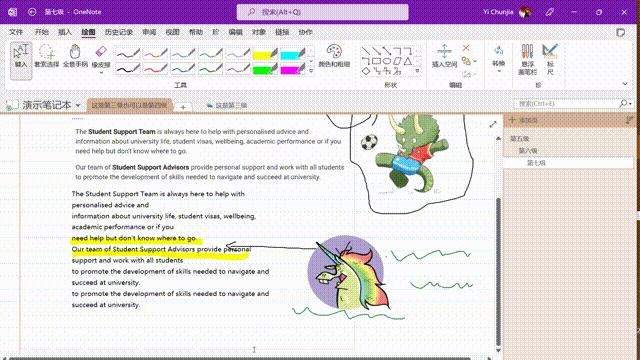Open the feed notes pane icon
The height and width of the screenshot is (360, 640).
[x=621, y=32]
